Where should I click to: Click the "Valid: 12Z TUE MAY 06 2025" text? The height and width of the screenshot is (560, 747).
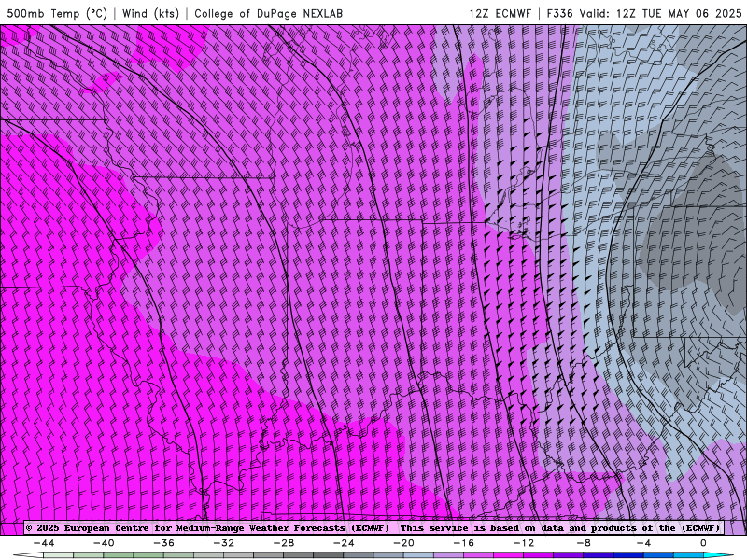click(x=660, y=13)
